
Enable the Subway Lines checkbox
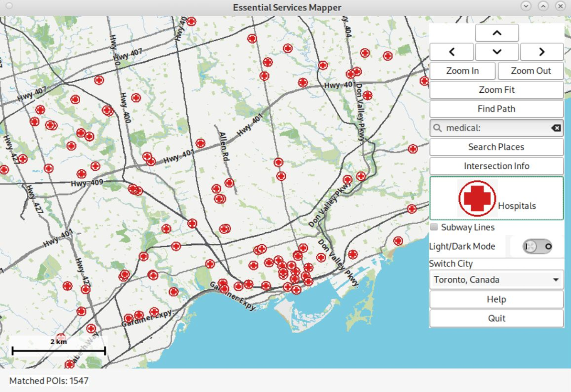(x=434, y=227)
